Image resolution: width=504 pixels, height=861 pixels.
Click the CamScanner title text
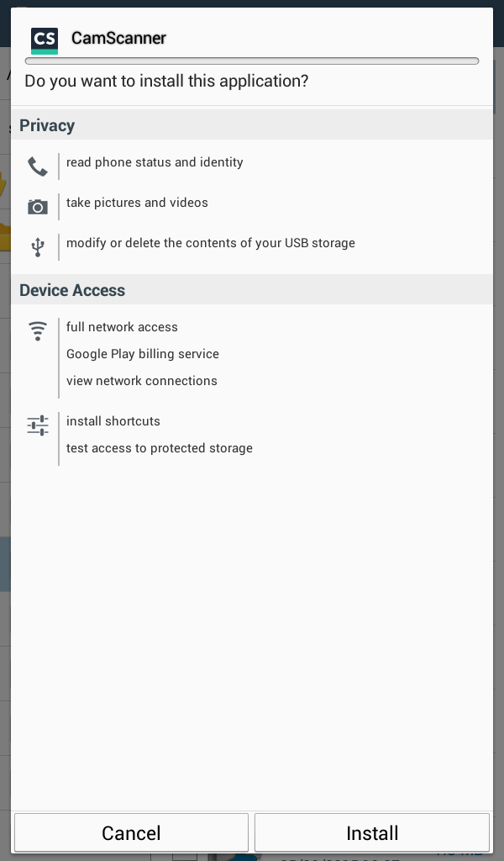pos(118,38)
